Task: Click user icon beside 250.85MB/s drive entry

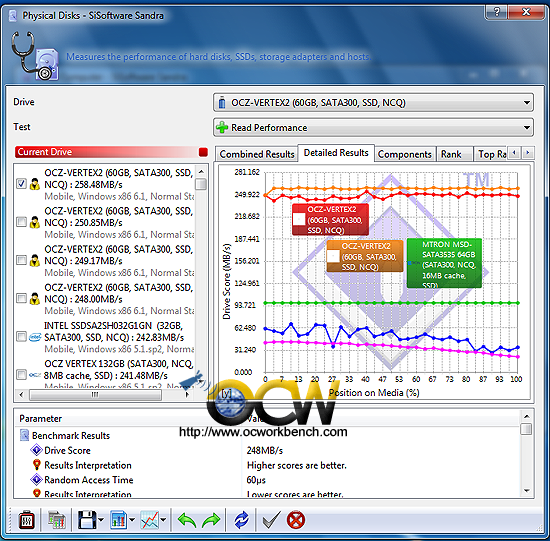Action: [x=35, y=222]
